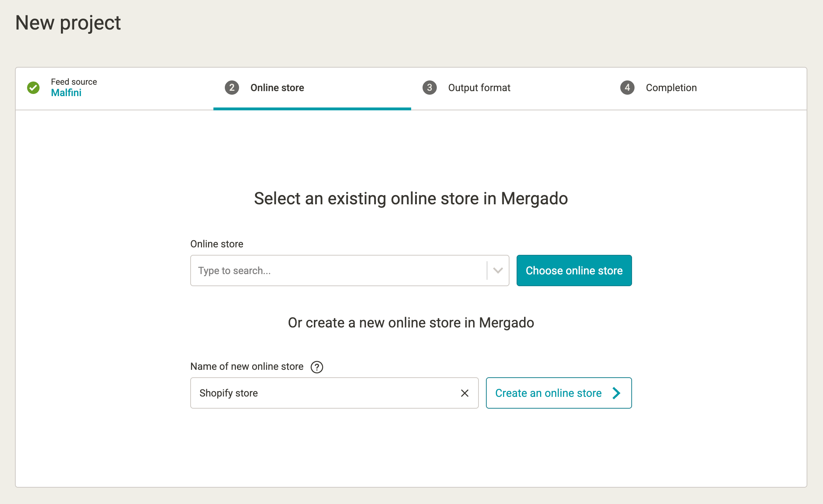Screen dimensions: 823x504
Task: Open the Malfini feed source link
Action: coord(66,93)
